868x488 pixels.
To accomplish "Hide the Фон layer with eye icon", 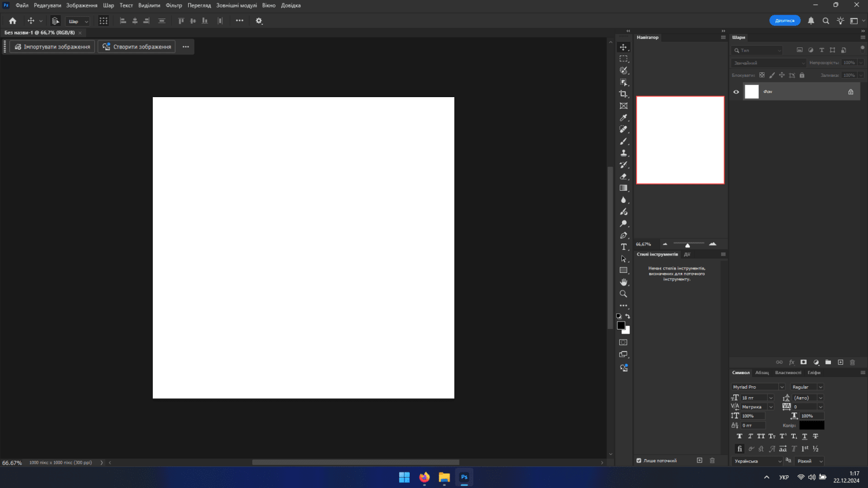I will point(736,92).
